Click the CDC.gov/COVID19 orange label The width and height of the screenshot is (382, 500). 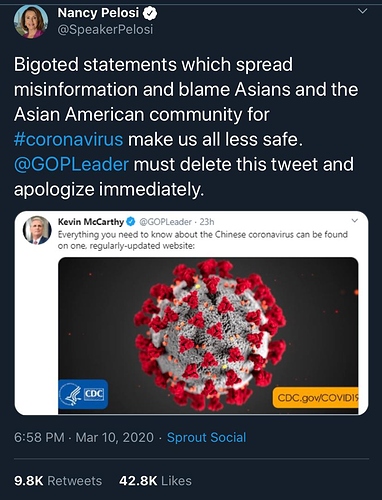315,397
